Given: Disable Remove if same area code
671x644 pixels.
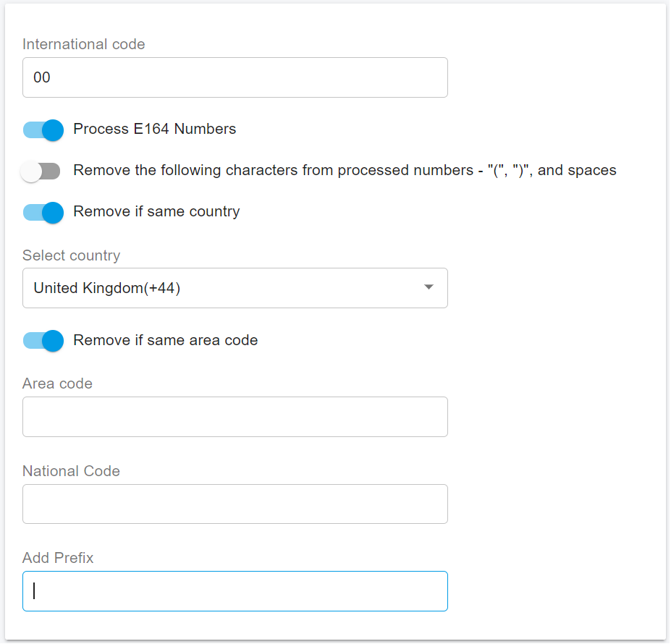Looking at the screenshot, I should tap(43, 341).
